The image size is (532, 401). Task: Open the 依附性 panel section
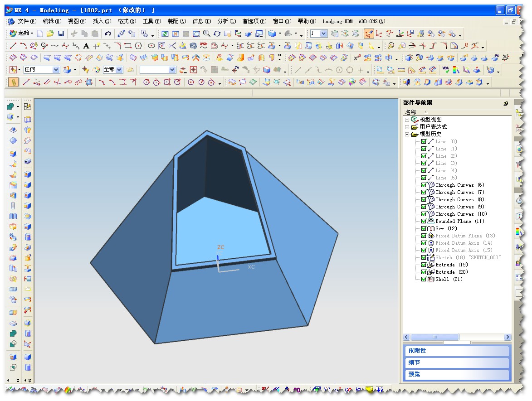click(x=457, y=351)
